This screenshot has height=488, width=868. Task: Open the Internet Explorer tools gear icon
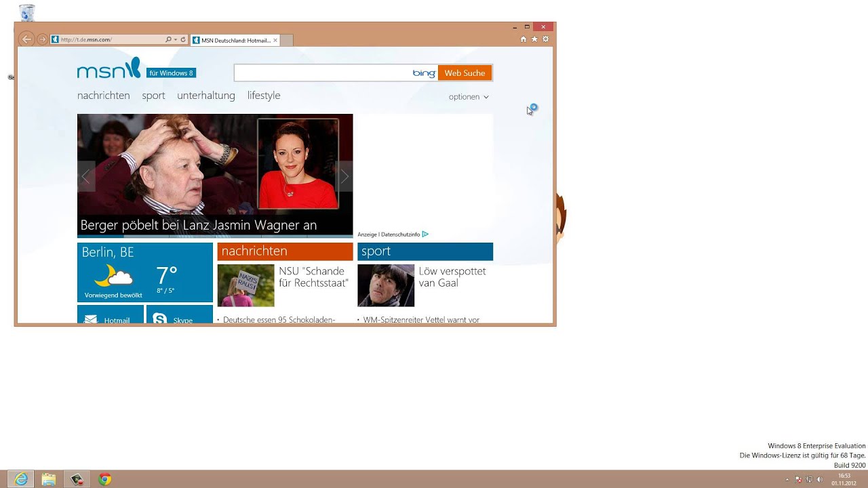545,39
